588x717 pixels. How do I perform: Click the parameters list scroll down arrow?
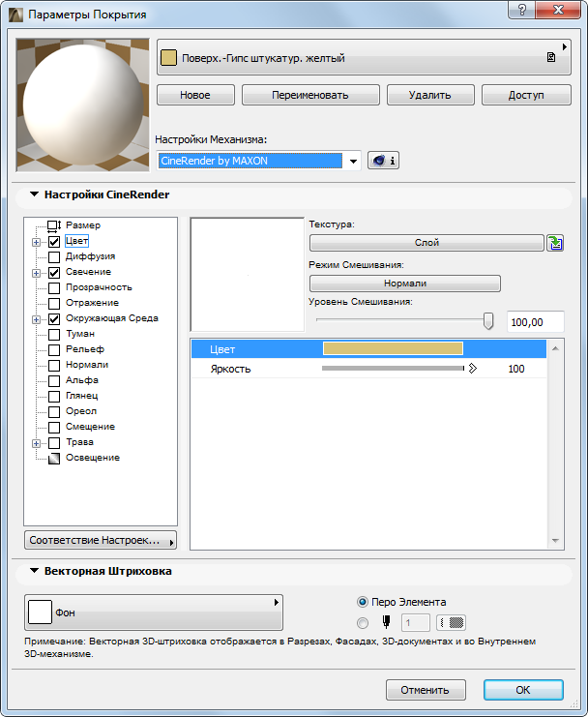point(555,541)
